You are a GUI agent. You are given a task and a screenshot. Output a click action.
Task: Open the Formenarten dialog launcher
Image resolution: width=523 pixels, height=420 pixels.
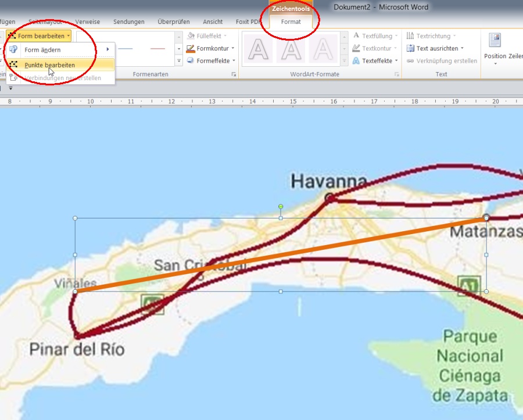click(234, 74)
